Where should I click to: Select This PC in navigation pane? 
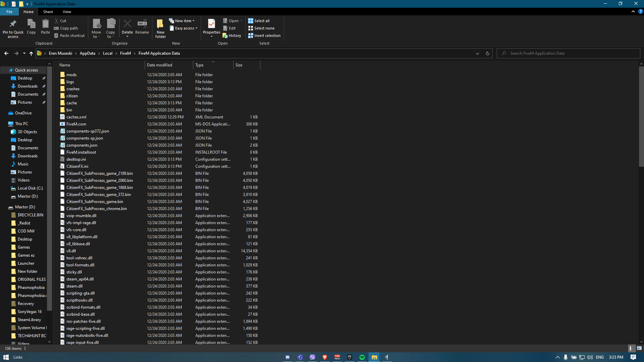(x=21, y=124)
